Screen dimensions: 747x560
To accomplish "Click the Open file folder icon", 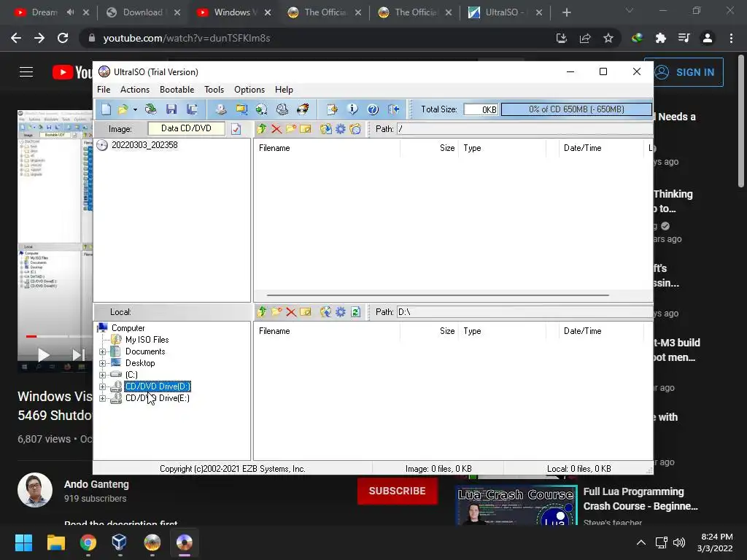I will [x=123, y=109].
